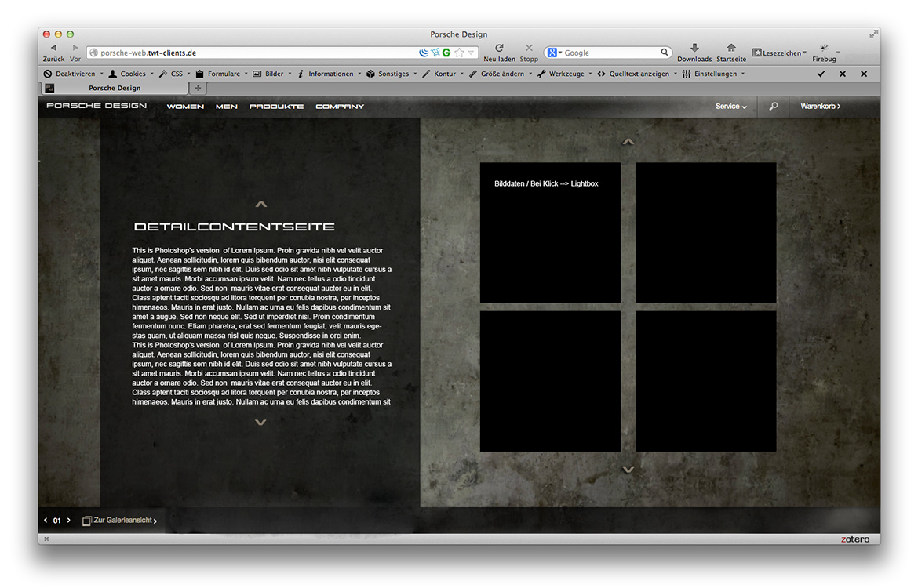Click the Warenkorb link

(820, 107)
